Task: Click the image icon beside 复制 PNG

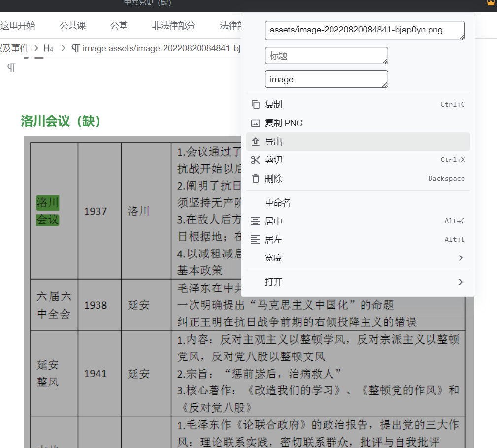Action: point(255,123)
